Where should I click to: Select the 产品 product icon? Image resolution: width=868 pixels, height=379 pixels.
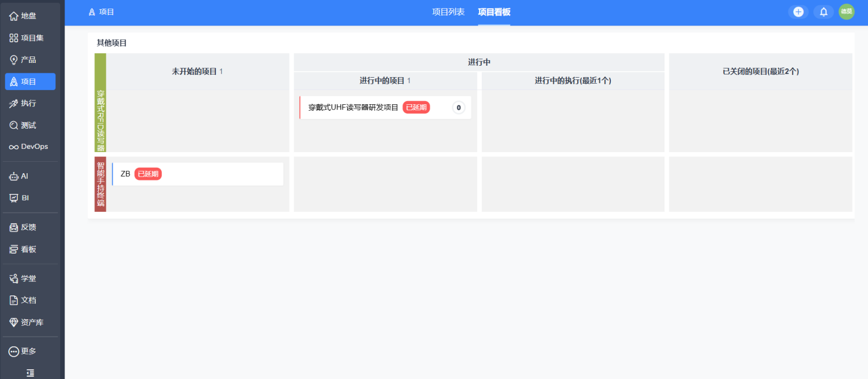click(14, 60)
